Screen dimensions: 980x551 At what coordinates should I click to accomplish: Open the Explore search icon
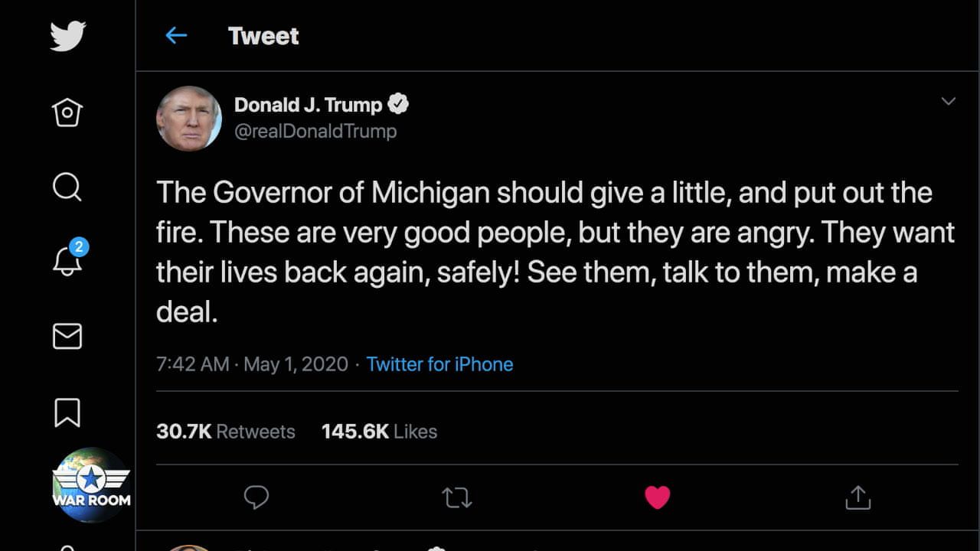tap(67, 186)
